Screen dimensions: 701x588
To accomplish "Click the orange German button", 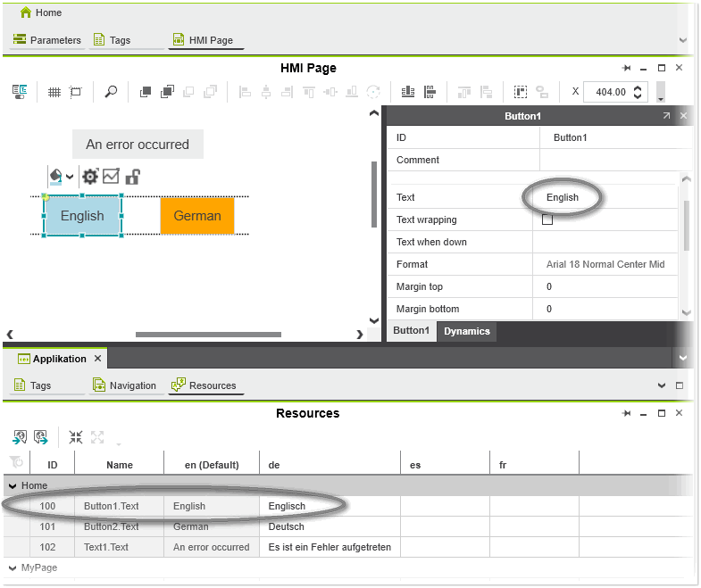I will point(197,216).
